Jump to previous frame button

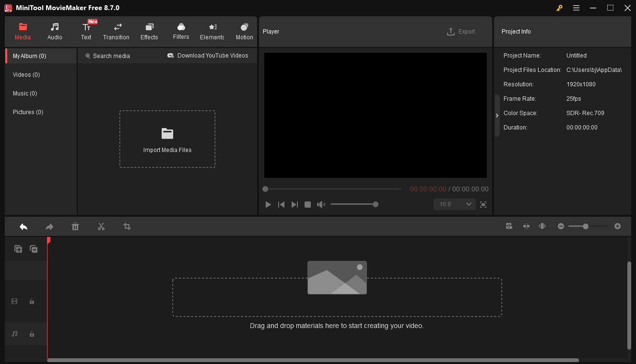tap(282, 205)
